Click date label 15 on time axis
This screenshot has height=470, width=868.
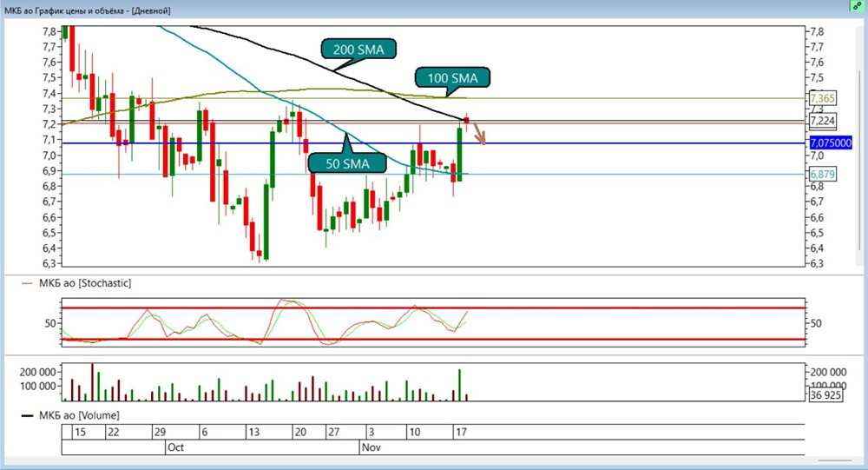click(80, 432)
